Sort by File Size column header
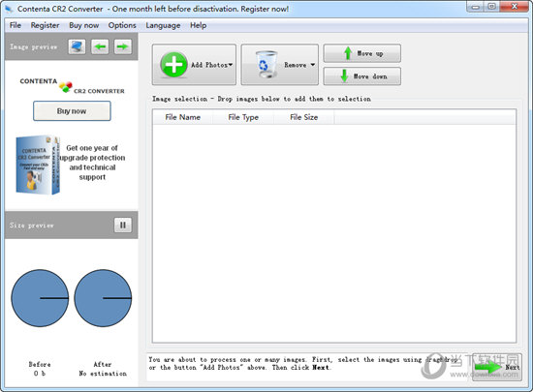Image resolution: width=533 pixels, height=392 pixels. coord(304,117)
